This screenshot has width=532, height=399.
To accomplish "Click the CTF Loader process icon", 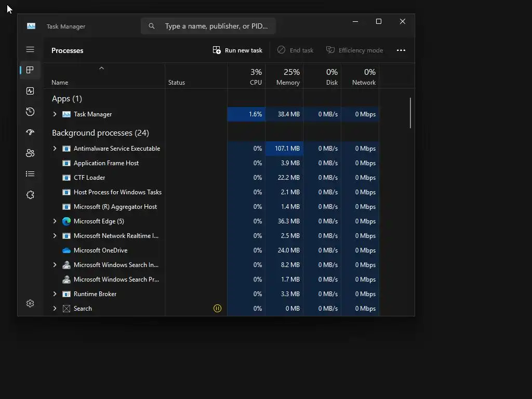I will (66, 178).
